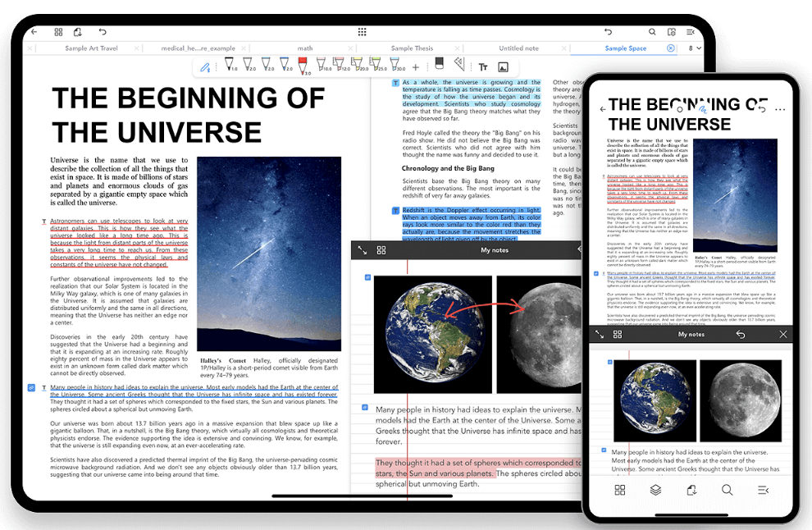Click the Earth image in tablet My notes

[x=433, y=335]
